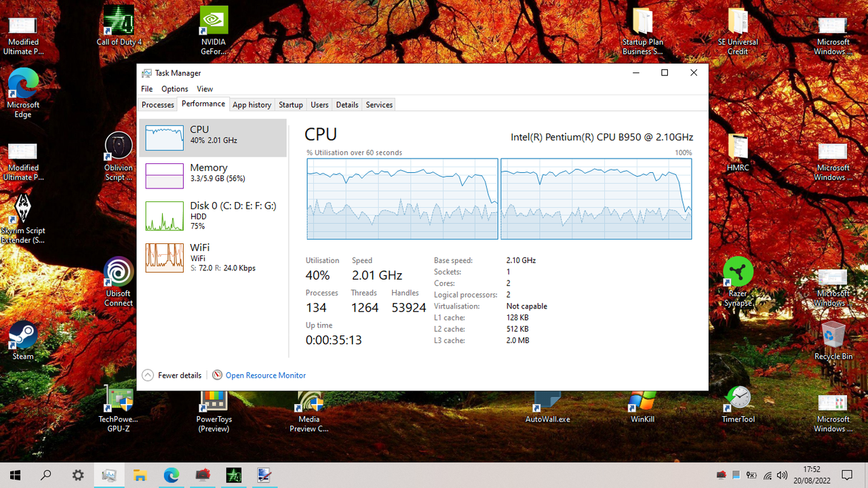This screenshot has width=868, height=488.
Task: Select the Recycle Bin icon
Action: (x=833, y=341)
